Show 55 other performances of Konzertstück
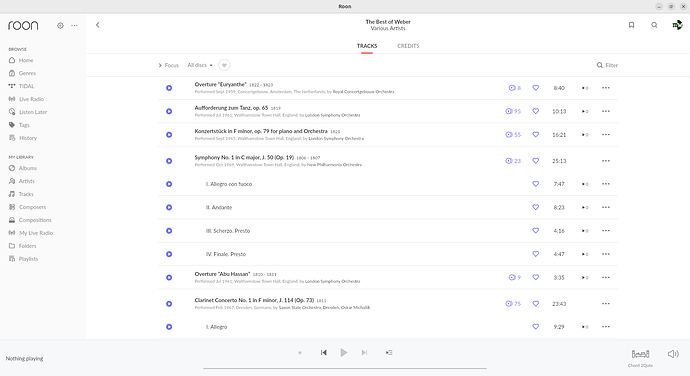 (x=513, y=134)
